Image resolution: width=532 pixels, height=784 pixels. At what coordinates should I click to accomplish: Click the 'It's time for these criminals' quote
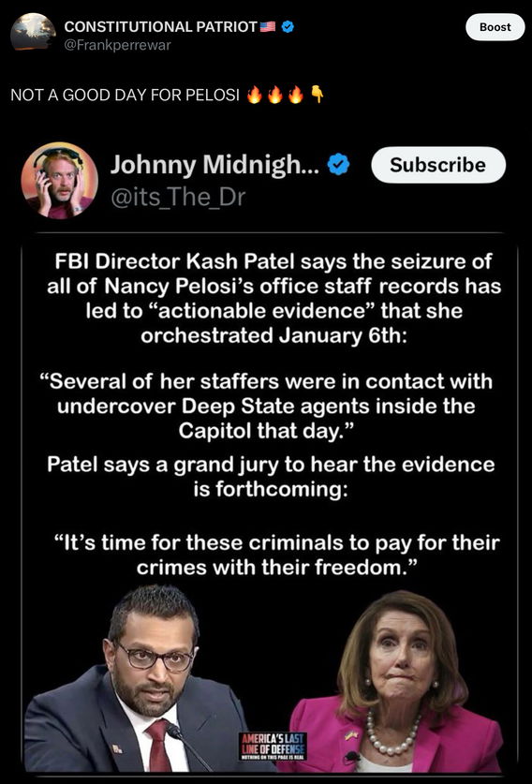pos(276,555)
